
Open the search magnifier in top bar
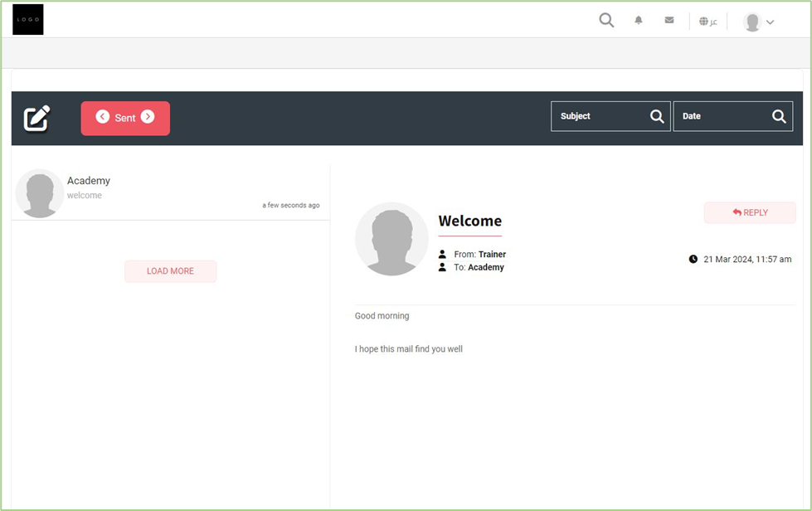pyautogui.click(x=606, y=21)
